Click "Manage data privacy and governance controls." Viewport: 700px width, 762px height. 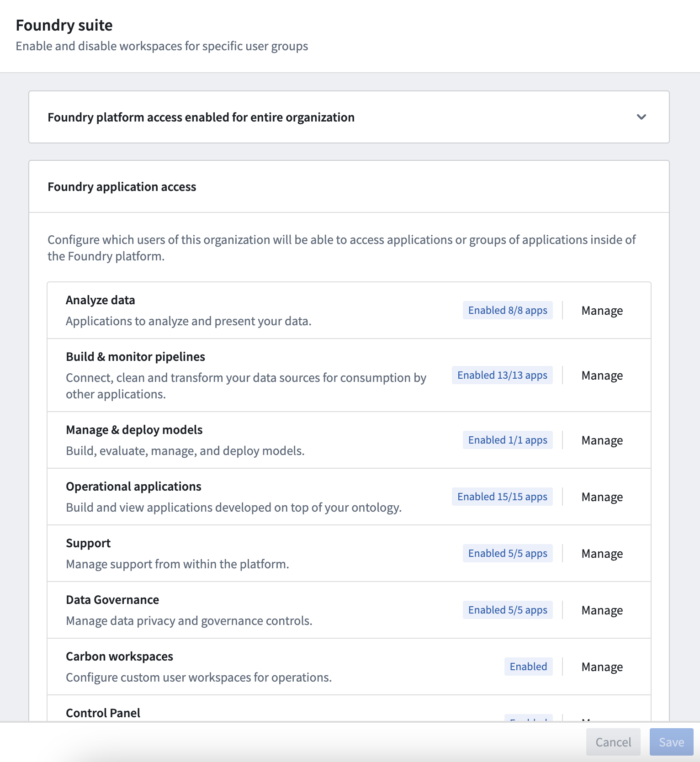(x=189, y=621)
